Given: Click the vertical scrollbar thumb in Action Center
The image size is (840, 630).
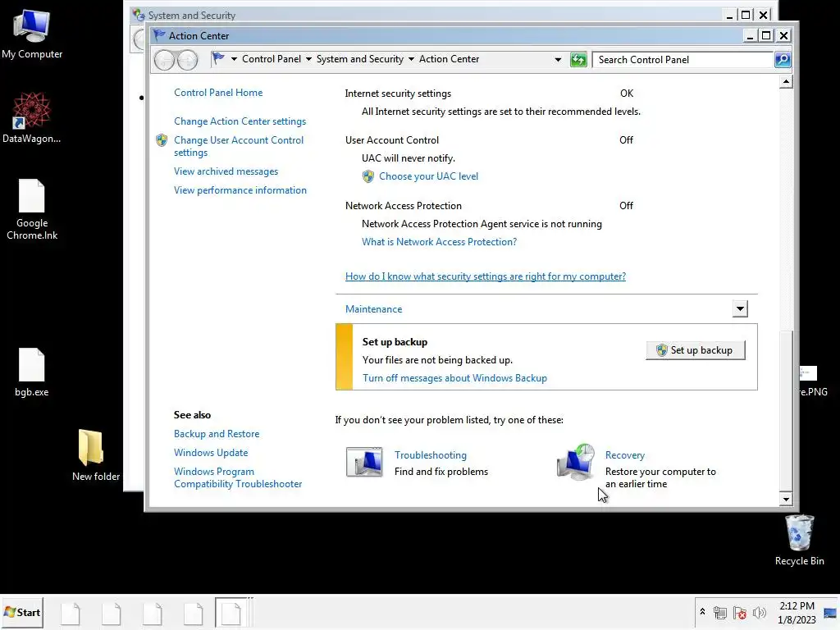Looking at the screenshot, I should (785, 410).
